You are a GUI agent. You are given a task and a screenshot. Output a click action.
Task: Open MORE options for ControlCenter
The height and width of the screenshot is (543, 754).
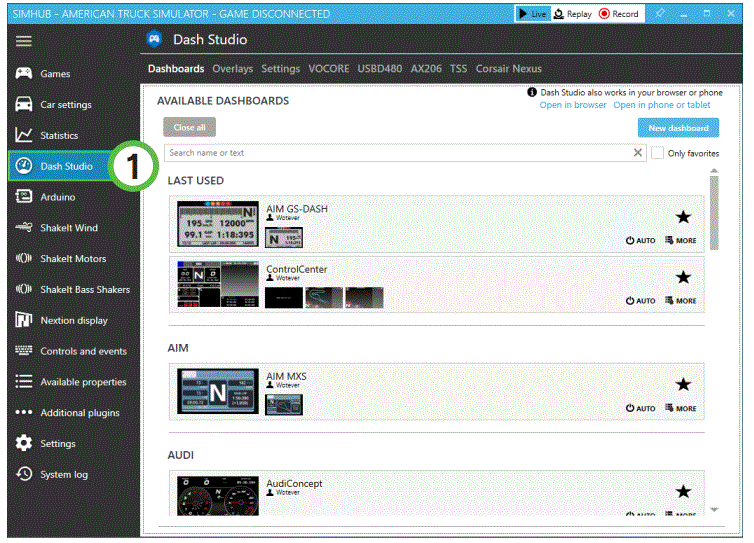(x=680, y=300)
